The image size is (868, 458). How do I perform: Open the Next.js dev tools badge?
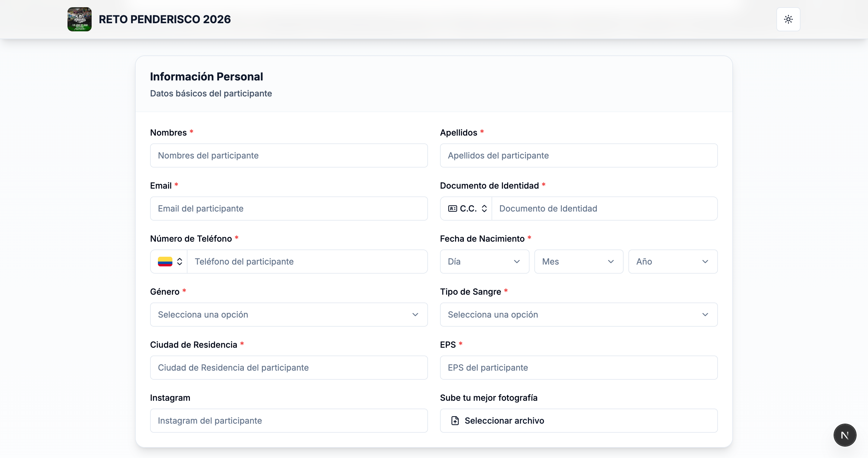844,435
